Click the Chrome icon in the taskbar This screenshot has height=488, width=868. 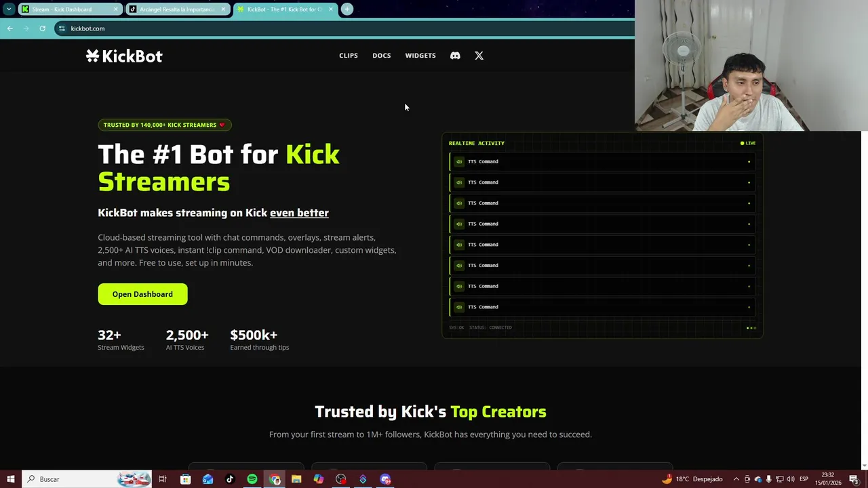pos(275,479)
